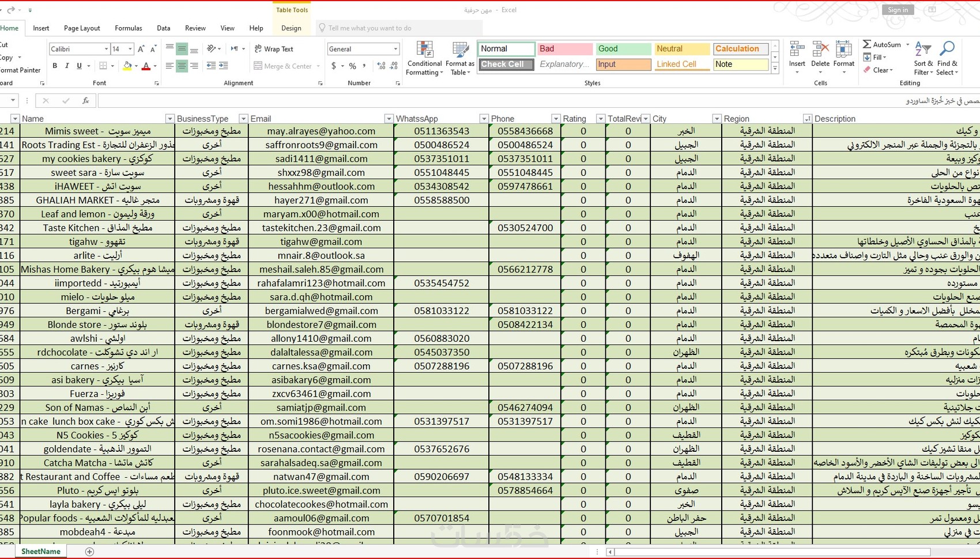This screenshot has width=980, height=559.
Task: Open the BusinessType filter dropdown
Action: [243, 119]
